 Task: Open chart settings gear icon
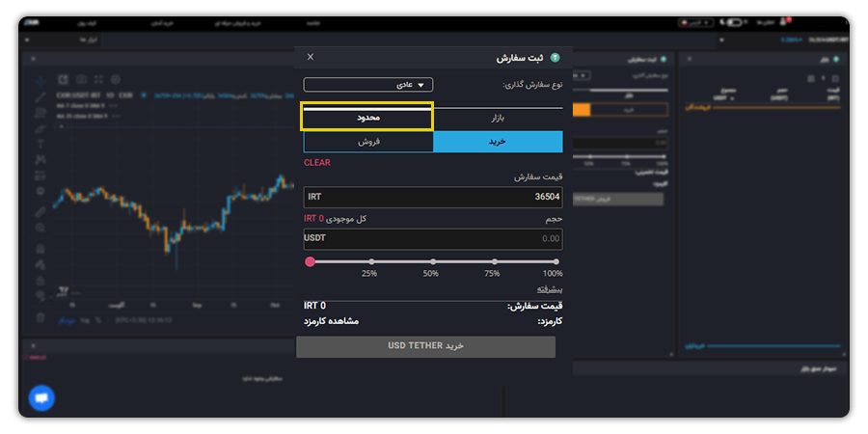[116, 79]
